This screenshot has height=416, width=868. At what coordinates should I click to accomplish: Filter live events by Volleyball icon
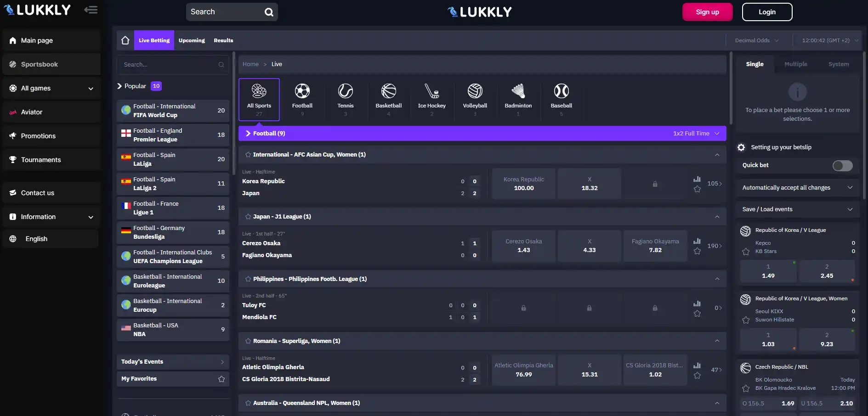pyautogui.click(x=475, y=91)
